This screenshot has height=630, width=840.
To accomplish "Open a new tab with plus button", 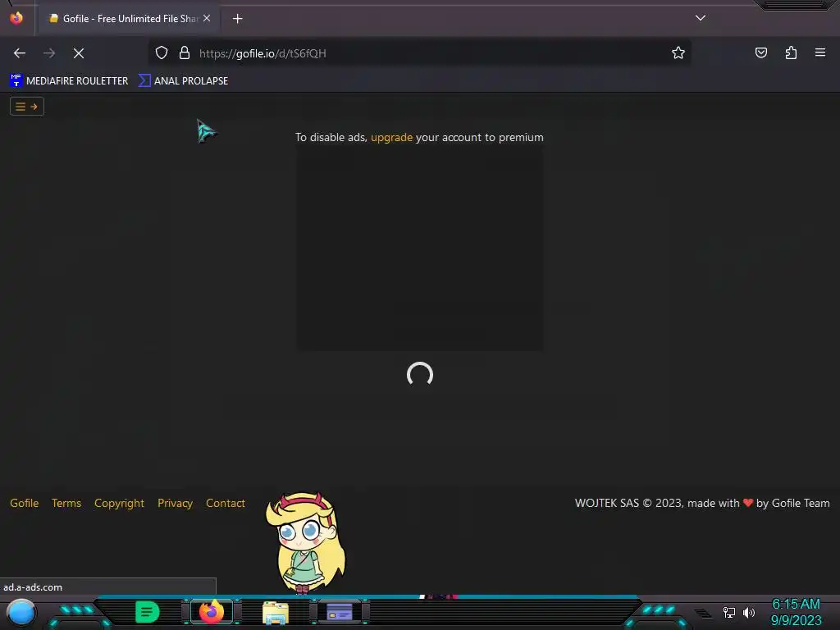I will click(237, 19).
